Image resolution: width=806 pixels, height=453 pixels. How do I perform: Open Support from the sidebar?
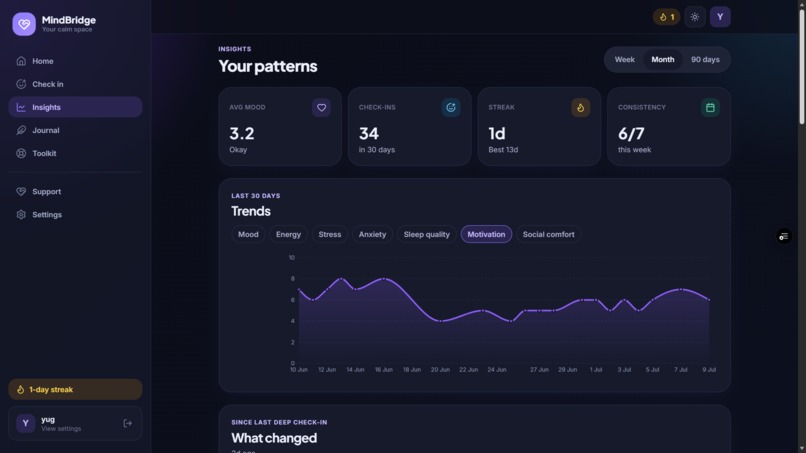coord(75,192)
